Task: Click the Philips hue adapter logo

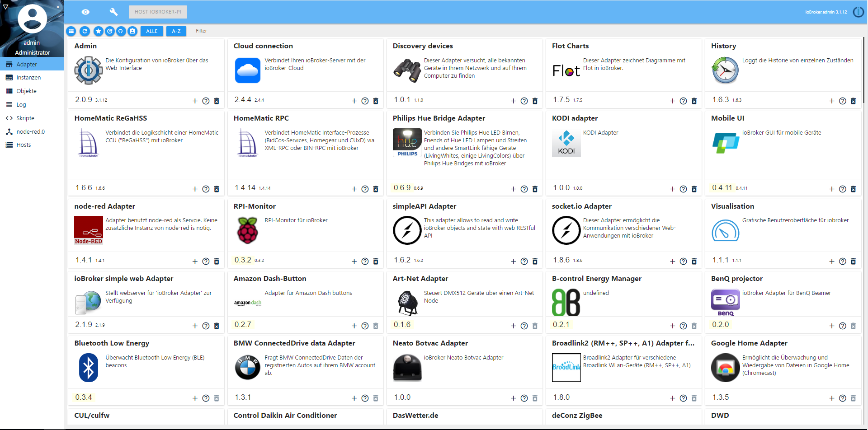Action: point(407,143)
